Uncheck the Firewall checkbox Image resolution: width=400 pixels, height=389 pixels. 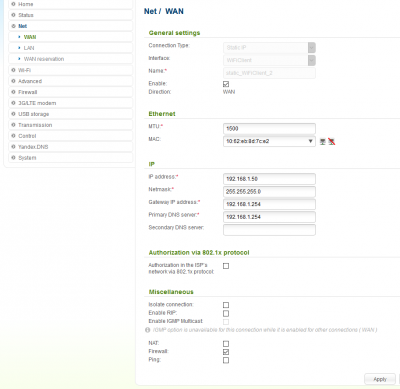click(x=226, y=352)
